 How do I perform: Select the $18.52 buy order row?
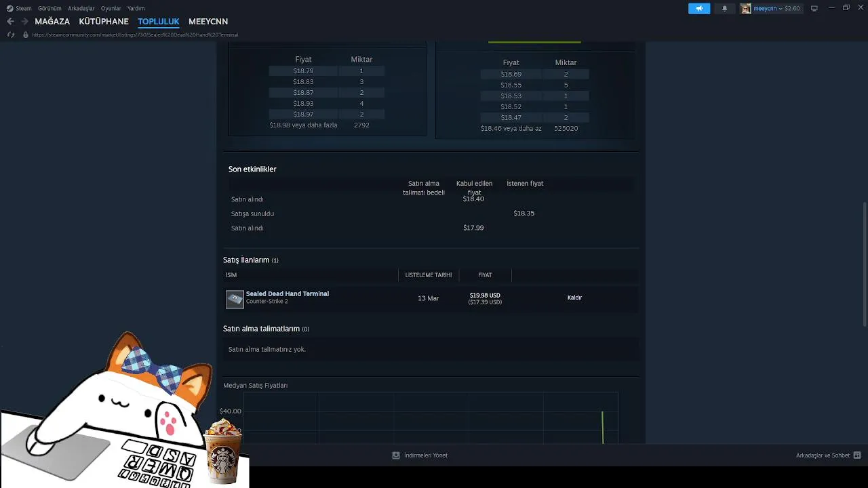(x=534, y=106)
